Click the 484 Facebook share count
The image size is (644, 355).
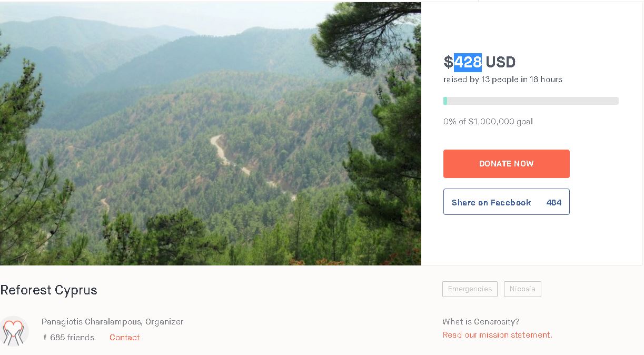point(554,203)
